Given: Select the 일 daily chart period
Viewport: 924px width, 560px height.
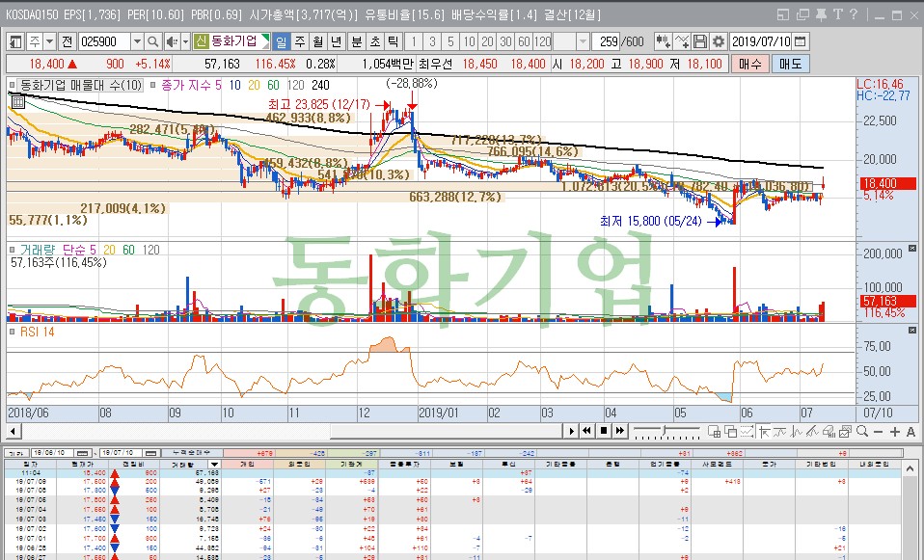Looking at the screenshot, I should (x=281, y=41).
